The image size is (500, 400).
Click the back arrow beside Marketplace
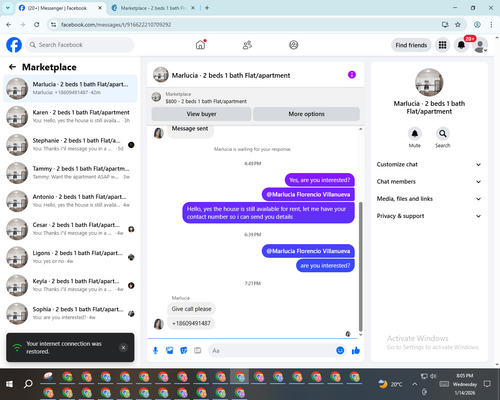(x=12, y=67)
